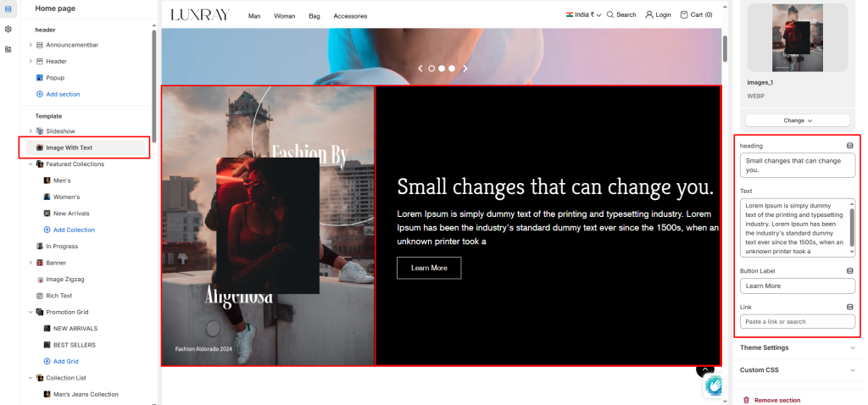Click the Search magnifier icon in store header

[x=610, y=15]
